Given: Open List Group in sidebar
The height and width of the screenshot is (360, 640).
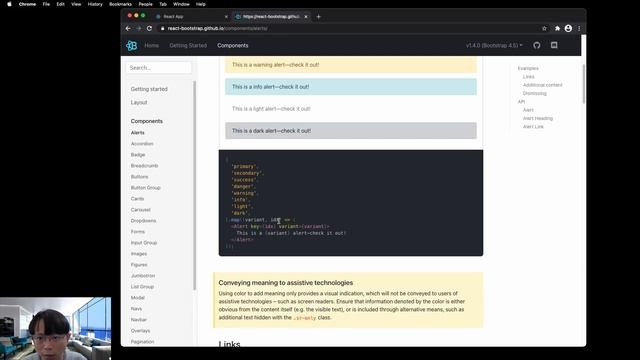Looking at the screenshot, I should click(x=142, y=287).
